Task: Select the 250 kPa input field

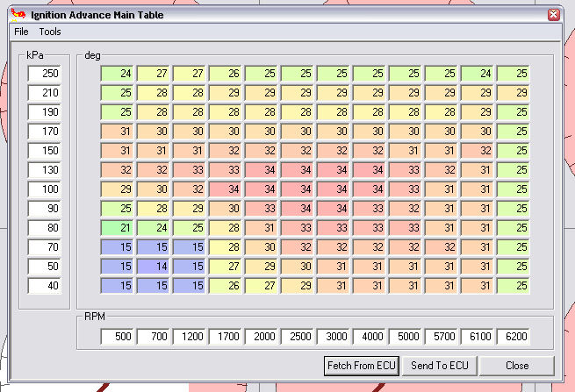Action: click(x=45, y=74)
